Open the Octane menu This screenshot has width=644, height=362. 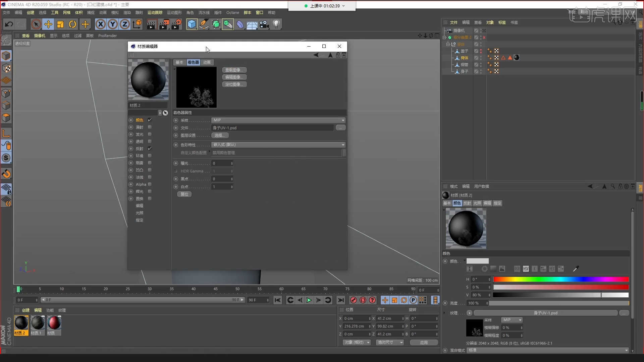(232, 13)
